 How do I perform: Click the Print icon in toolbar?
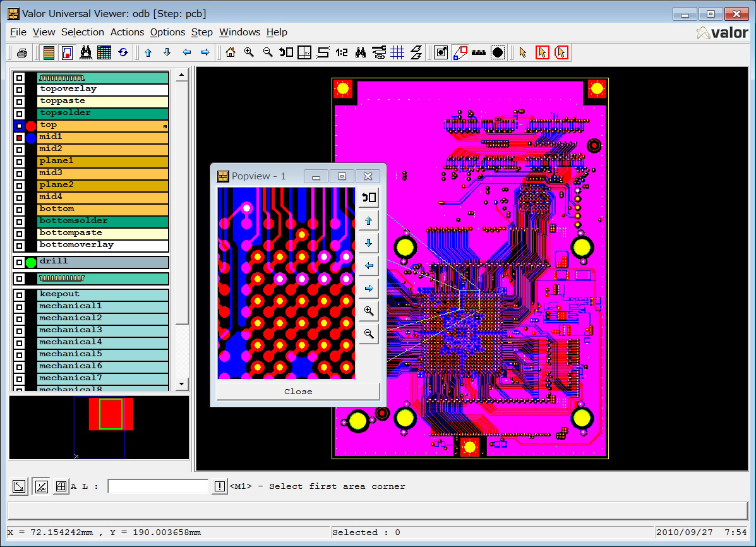[x=21, y=52]
